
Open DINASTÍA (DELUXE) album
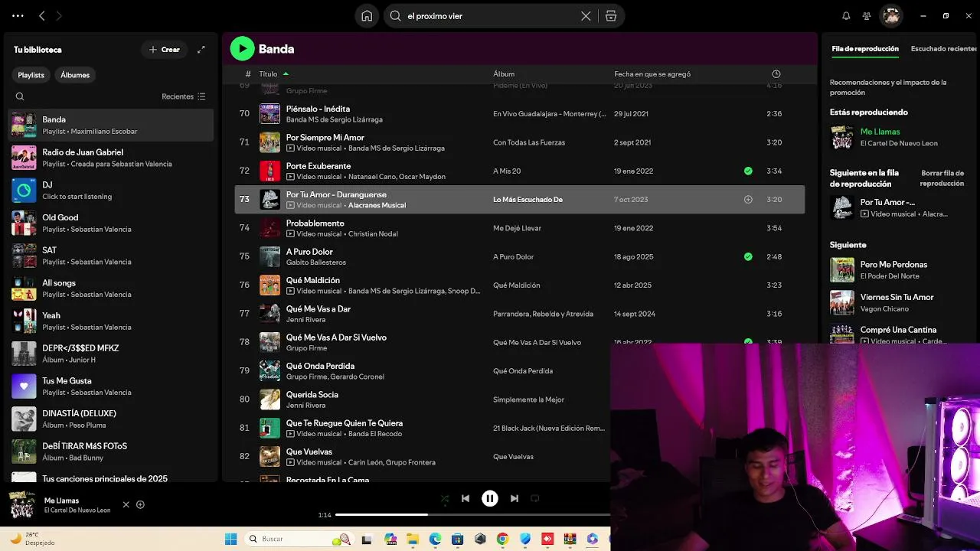pos(111,419)
